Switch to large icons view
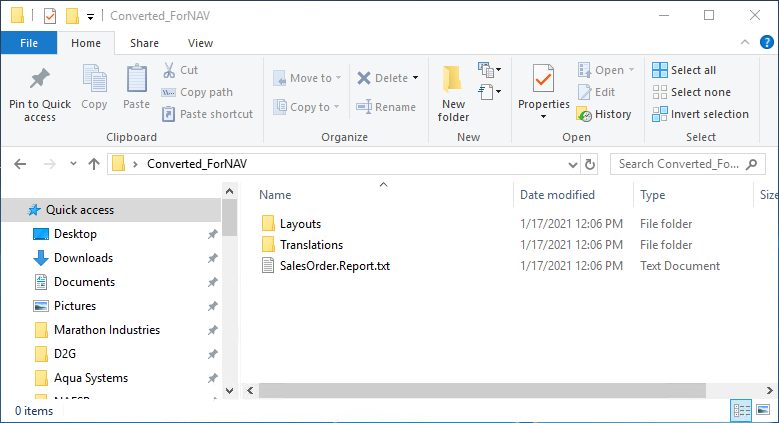This screenshot has width=779, height=423. [x=764, y=410]
